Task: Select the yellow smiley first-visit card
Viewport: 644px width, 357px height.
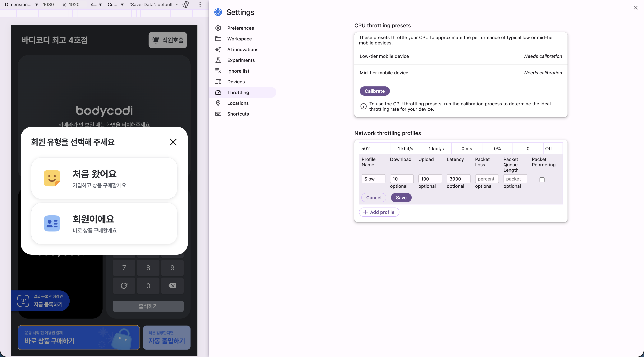Action: click(104, 178)
